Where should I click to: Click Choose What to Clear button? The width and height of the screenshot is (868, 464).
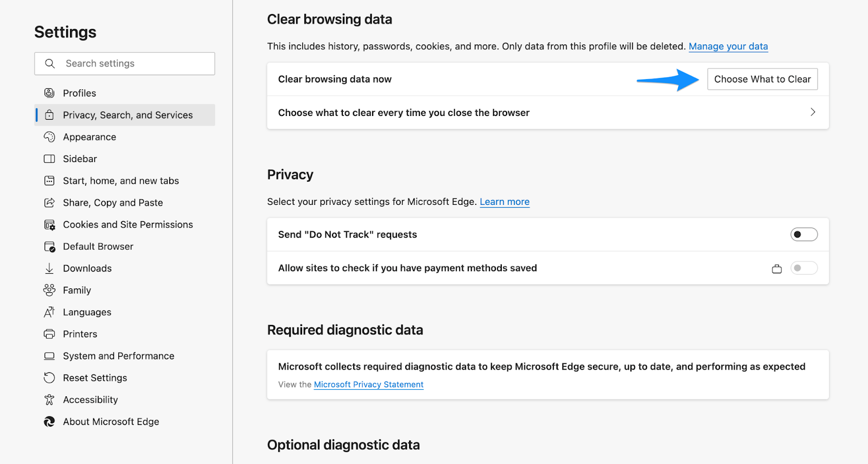(x=762, y=79)
